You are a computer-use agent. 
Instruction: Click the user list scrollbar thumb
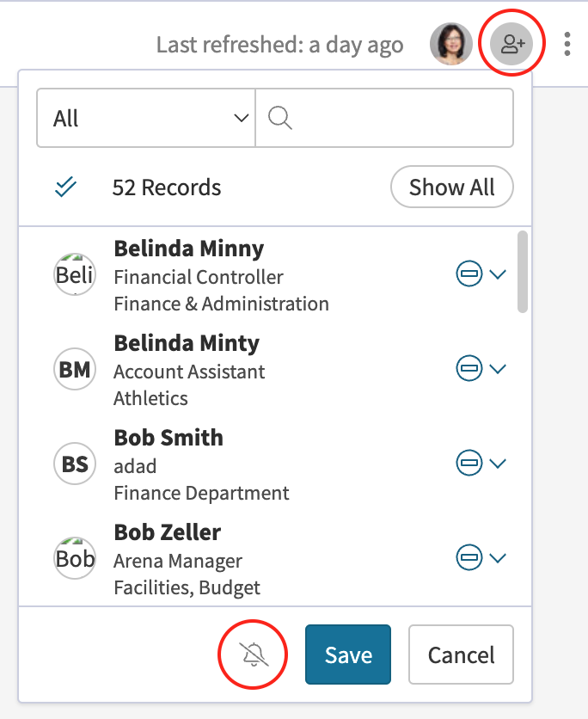(523, 272)
